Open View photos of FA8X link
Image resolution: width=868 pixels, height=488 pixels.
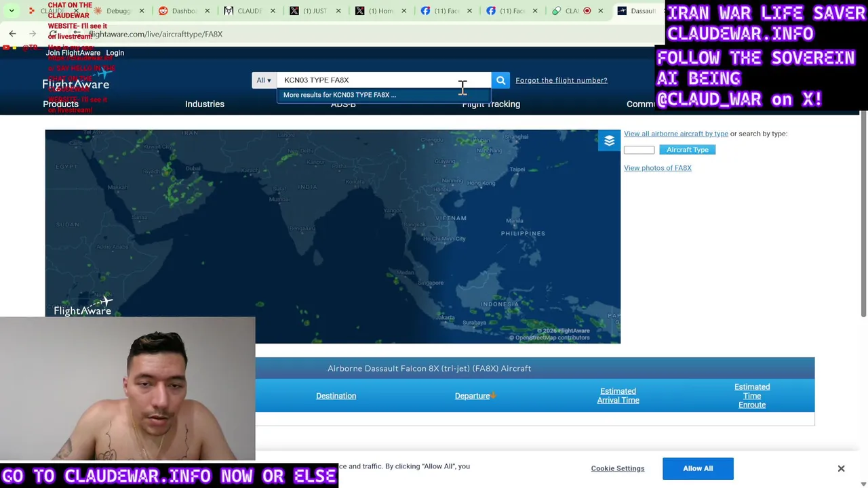658,168
